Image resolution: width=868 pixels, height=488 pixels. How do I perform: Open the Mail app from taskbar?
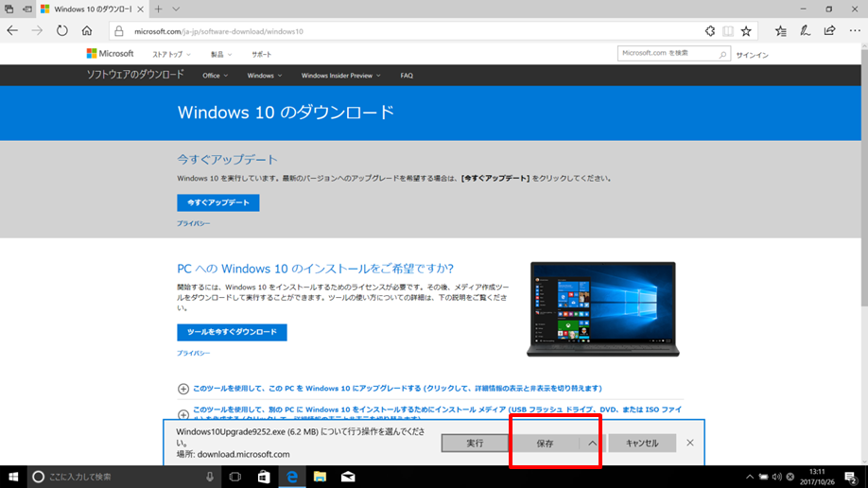click(348, 477)
